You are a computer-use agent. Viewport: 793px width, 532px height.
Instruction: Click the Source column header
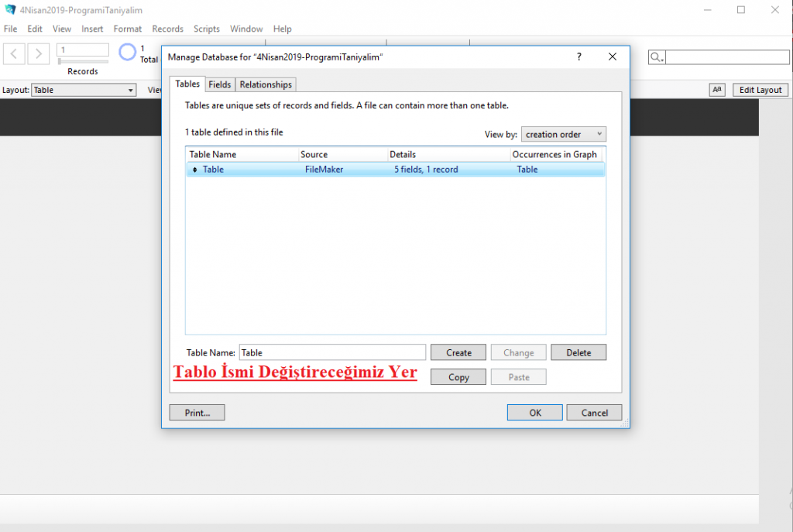click(x=342, y=154)
